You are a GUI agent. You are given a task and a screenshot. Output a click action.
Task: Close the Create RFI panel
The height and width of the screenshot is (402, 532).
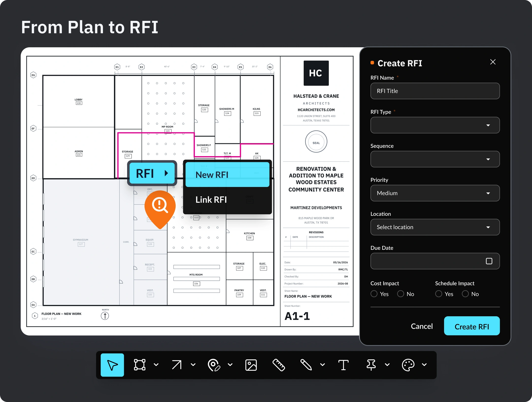(493, 62)
